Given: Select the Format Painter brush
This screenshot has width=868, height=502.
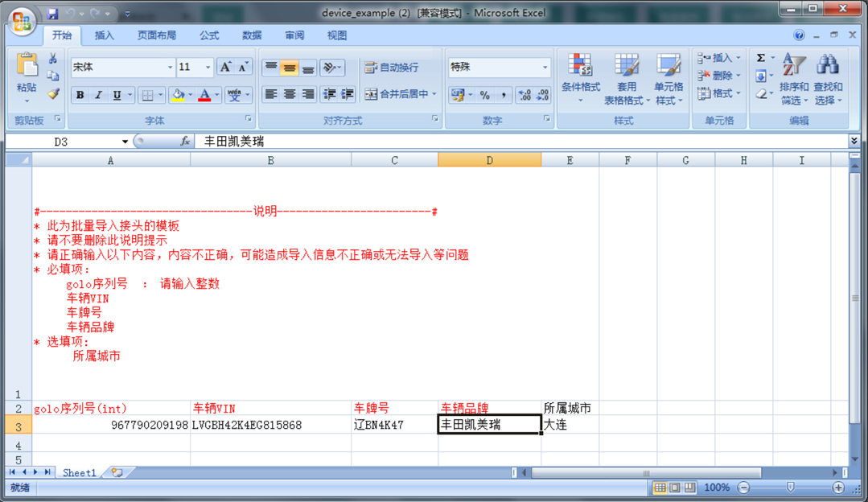Looking at the screenshot, I should tap(53, 93).
